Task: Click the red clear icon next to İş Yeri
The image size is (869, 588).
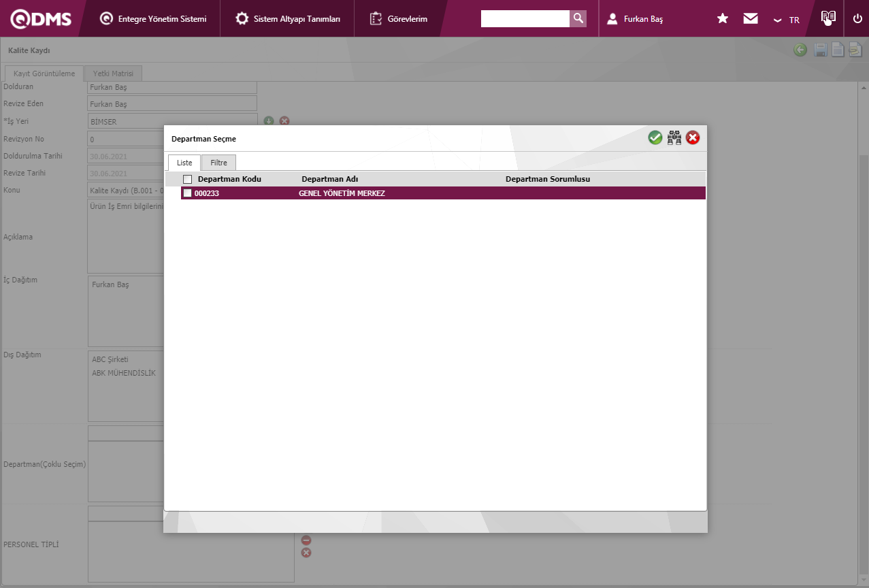Action: tap(284, 120)
